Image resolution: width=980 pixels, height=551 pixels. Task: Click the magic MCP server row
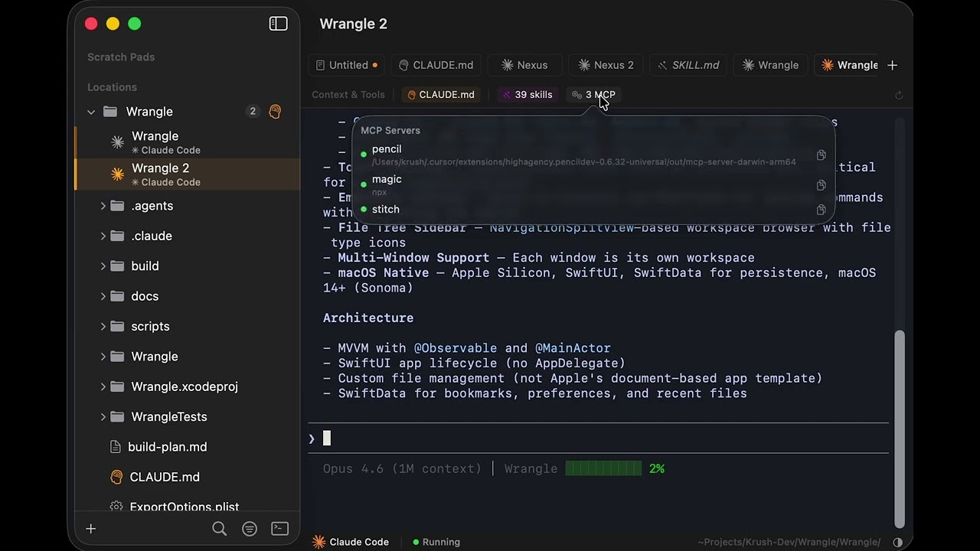(593, 185)
